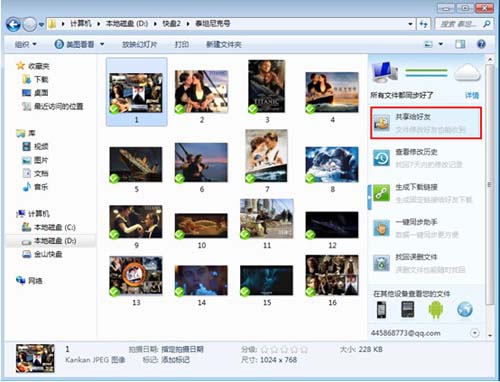The width and height of the screenshot is (500, 382).
Task: Open the 组织 dropdown menu
Action: 26,44
